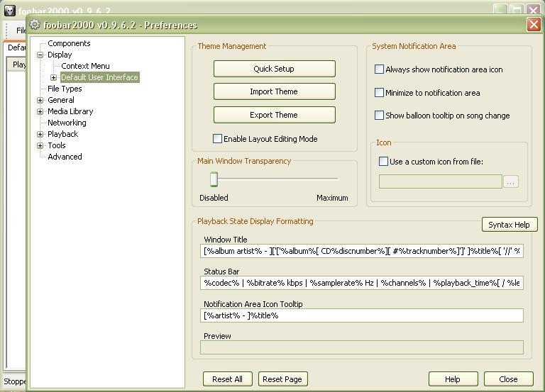Select File Types tree item

(x=65, y=89)
